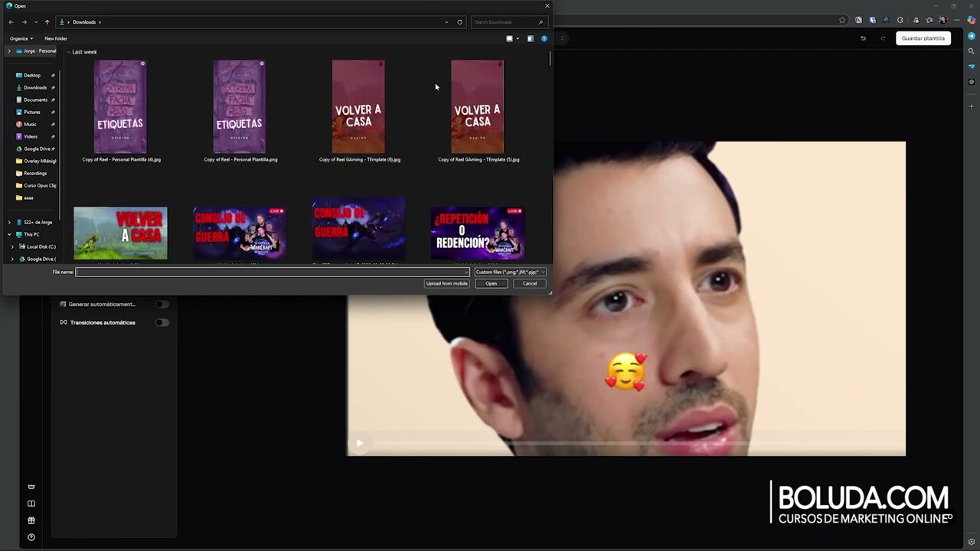Open the Organize menu

(21, 38)
